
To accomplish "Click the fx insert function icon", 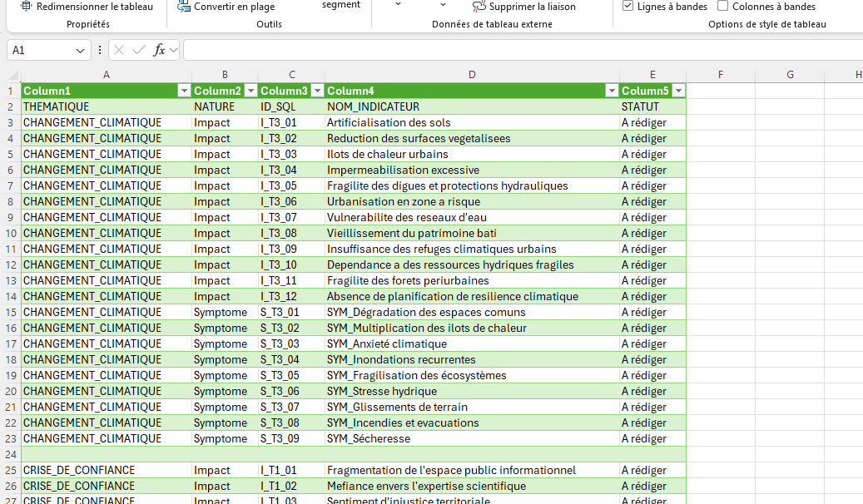I will [x=159, y=50].
